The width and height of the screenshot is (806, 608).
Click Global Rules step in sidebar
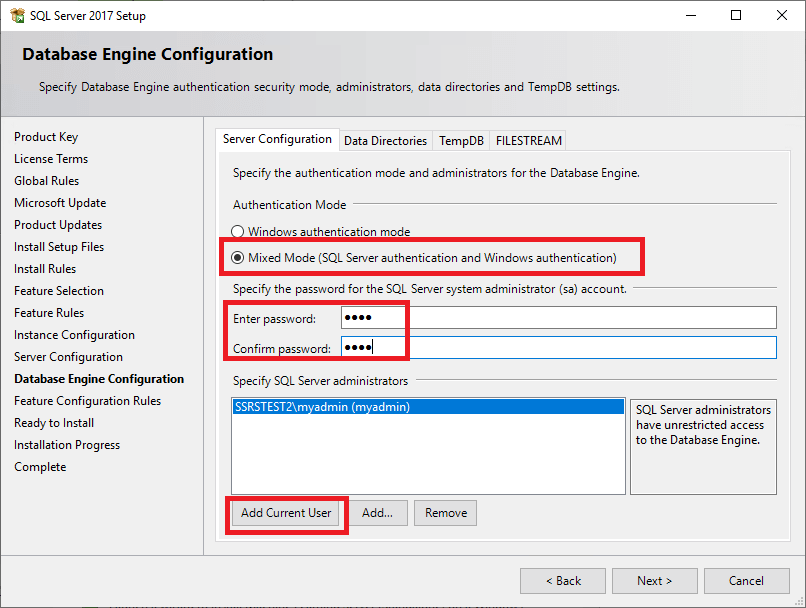pos(47,181)
